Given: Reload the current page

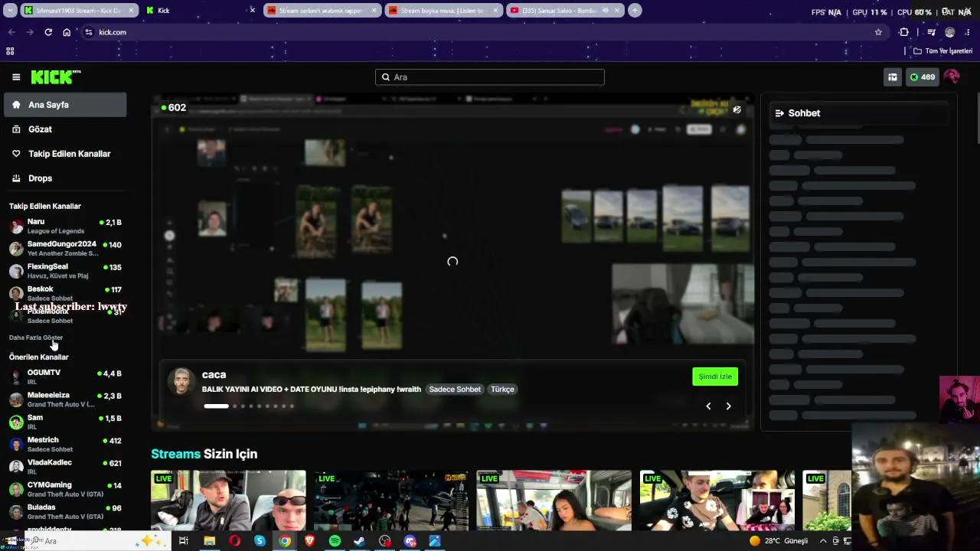Looking at the screenshot, I should tap(48, 32).
